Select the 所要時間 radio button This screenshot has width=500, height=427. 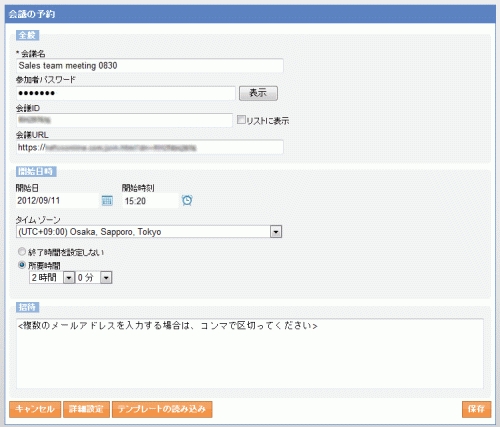point(22,265)
